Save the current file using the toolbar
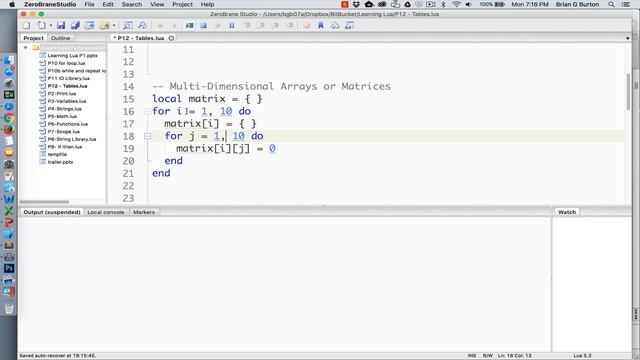This screenshot has height=360, width=640. tap(61, 26)
